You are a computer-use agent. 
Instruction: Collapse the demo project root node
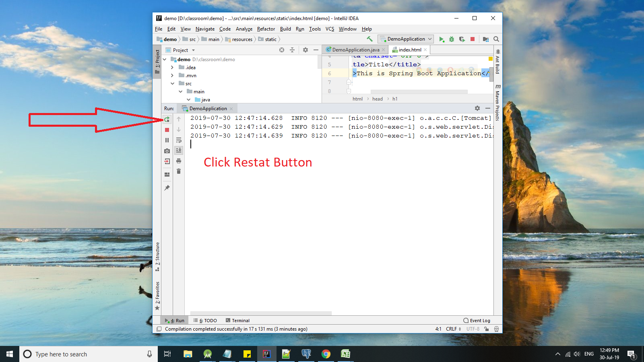(165, 60)
